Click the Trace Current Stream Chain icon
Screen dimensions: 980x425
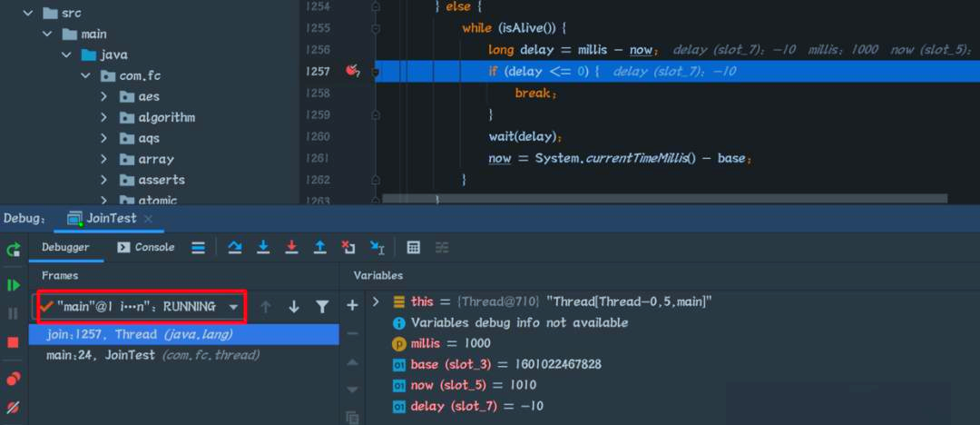(442, 248)
